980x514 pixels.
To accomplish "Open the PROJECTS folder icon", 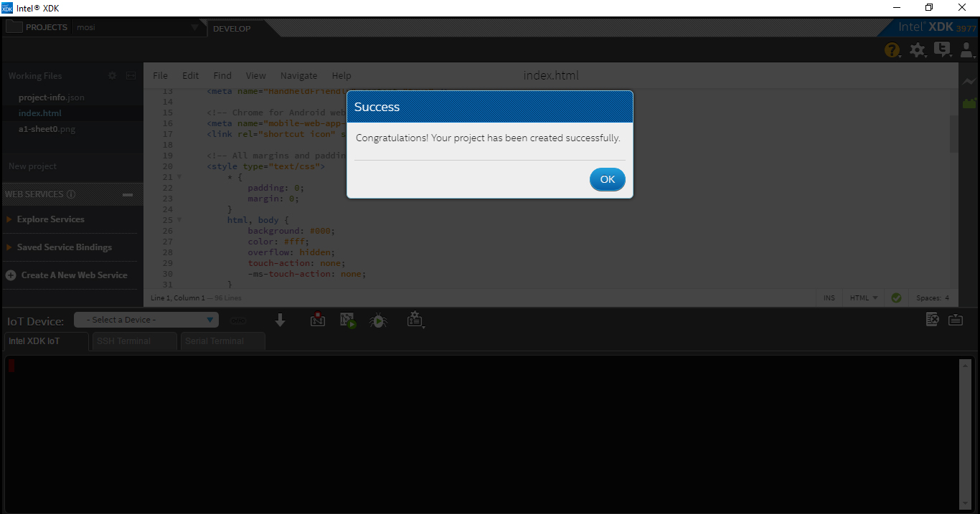I will pyautogui.click(x=14, y=28).
